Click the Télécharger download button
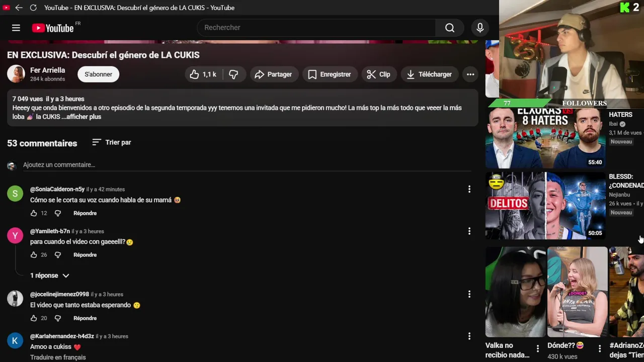 click(x=429, y=74)
